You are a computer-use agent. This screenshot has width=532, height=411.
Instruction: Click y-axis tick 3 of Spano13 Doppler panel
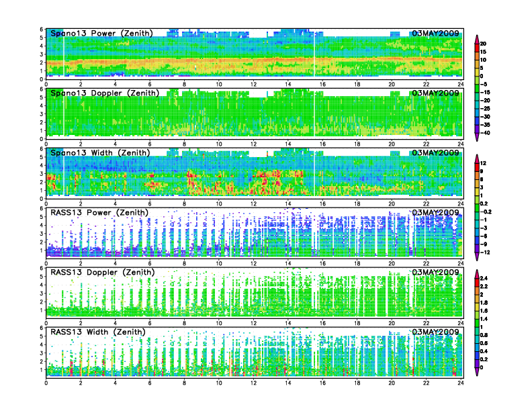42,114
